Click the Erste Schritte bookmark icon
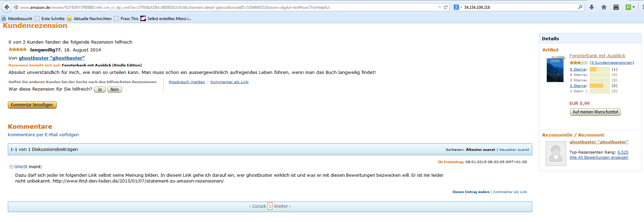This screenshot has width=644, height=222. 37,18
